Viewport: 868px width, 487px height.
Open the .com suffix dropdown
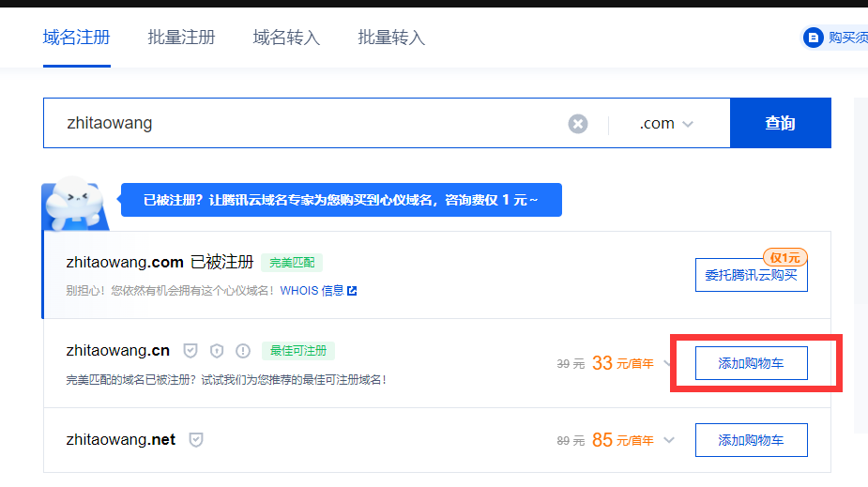666,124
